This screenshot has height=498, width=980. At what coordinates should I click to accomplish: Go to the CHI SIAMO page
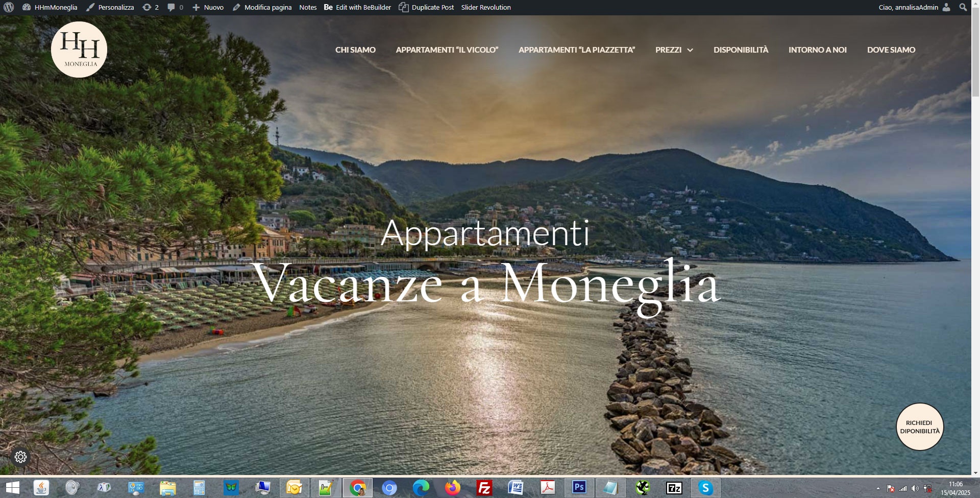(x=355, y=50)
